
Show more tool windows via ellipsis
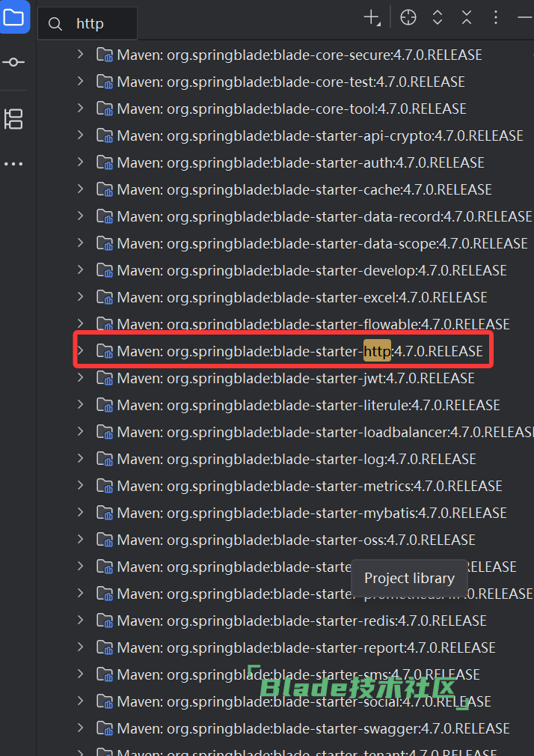[14, 164]
